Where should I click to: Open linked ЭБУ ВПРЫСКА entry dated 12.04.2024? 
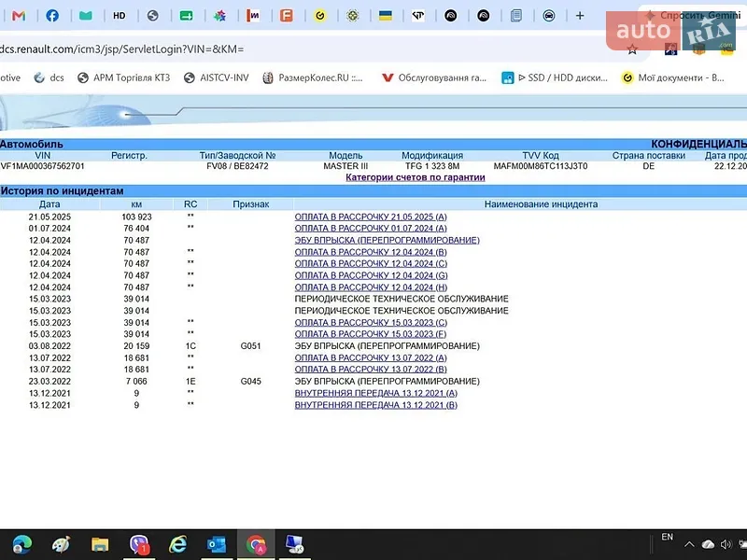click(387, 240)
